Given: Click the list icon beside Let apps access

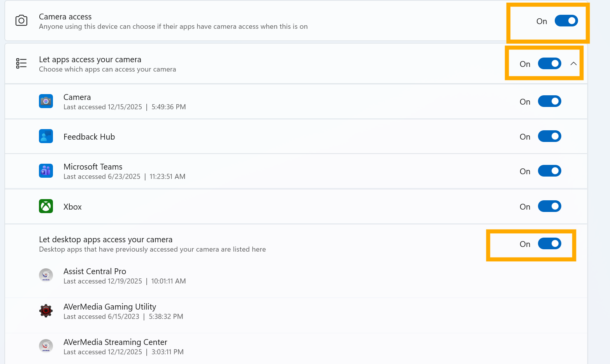Looking at the screenshot, I should pyautogui.click(x=21, y=63).
